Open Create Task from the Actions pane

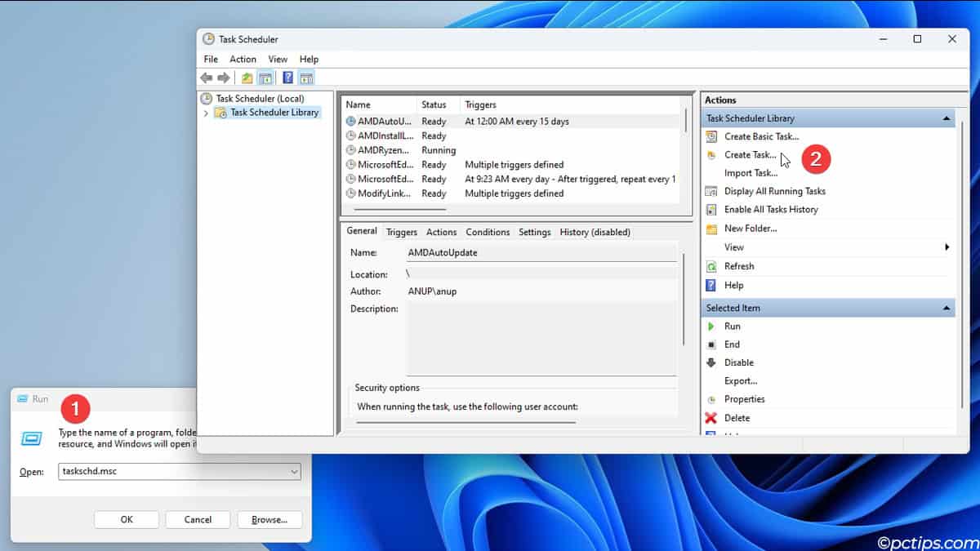click(x=748, y=154)
